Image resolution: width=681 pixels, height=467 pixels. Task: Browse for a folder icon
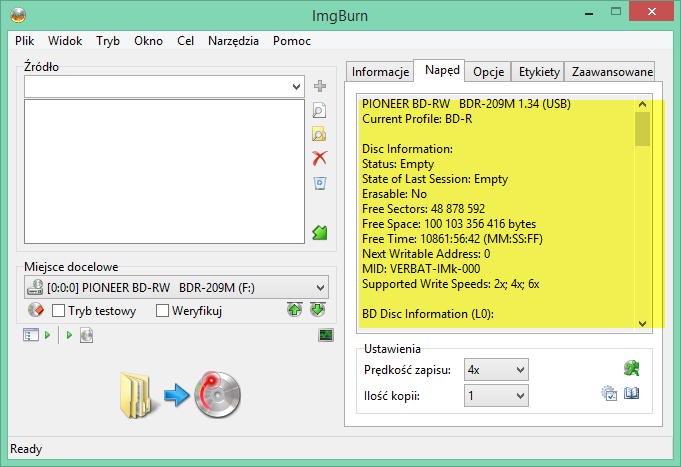[x=319, y=134]
